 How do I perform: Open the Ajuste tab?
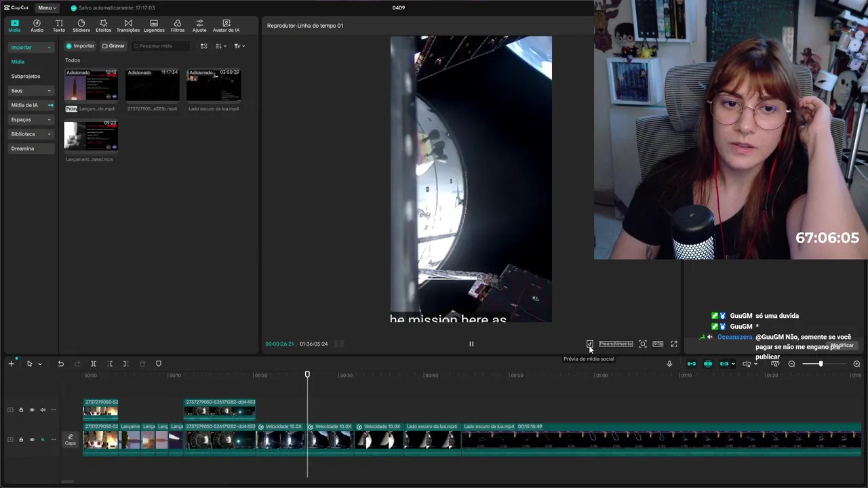[199, 26]
